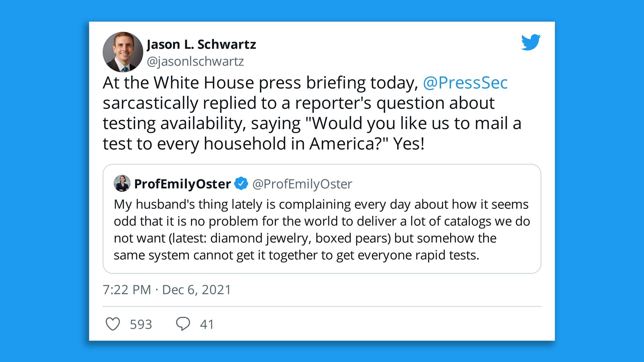The width and height of the screenshot is (644, 362).
Task: Click the blue verified badge next to ProfEmilyOster
Action: pos(241,184)
